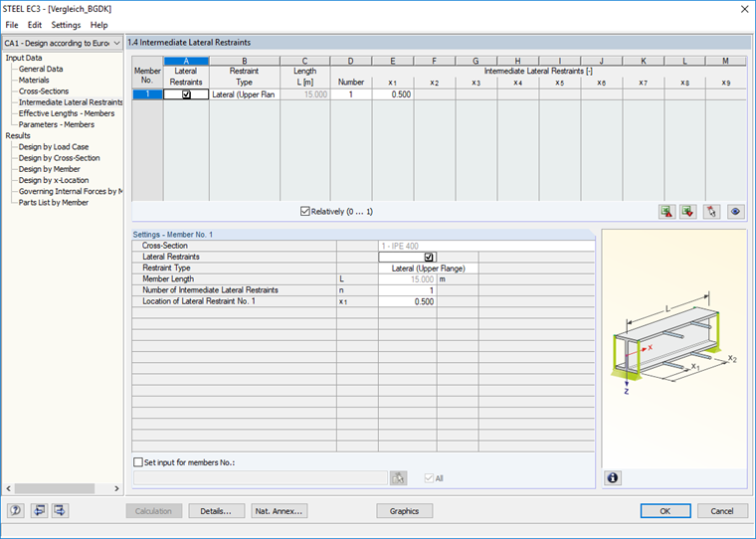The image size is (756, 539).
Task: Open the Edit menu
Action: pyautogui.click(x=34, y=25)
